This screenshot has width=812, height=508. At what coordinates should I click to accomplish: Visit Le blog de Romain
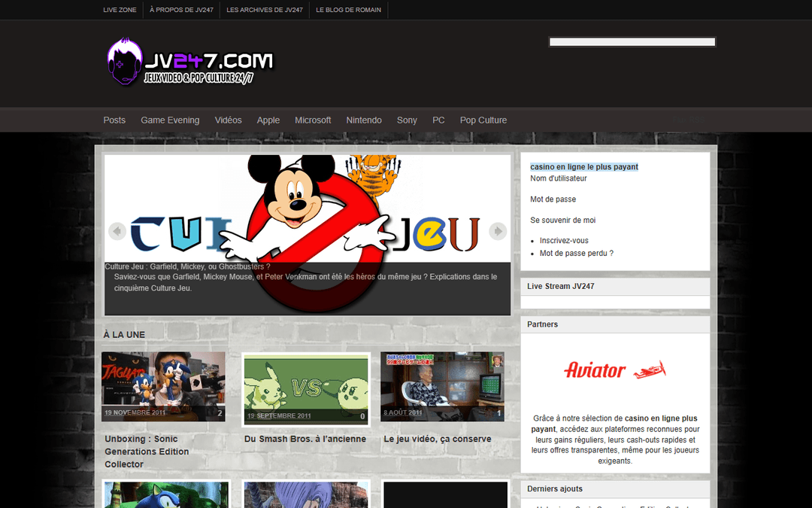pos(349,10)
